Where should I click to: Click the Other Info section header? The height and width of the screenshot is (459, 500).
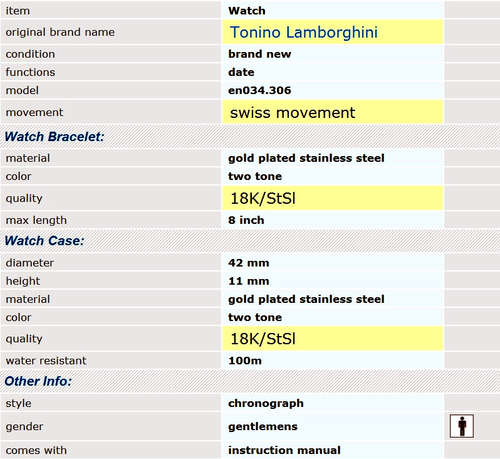(38, 381)
